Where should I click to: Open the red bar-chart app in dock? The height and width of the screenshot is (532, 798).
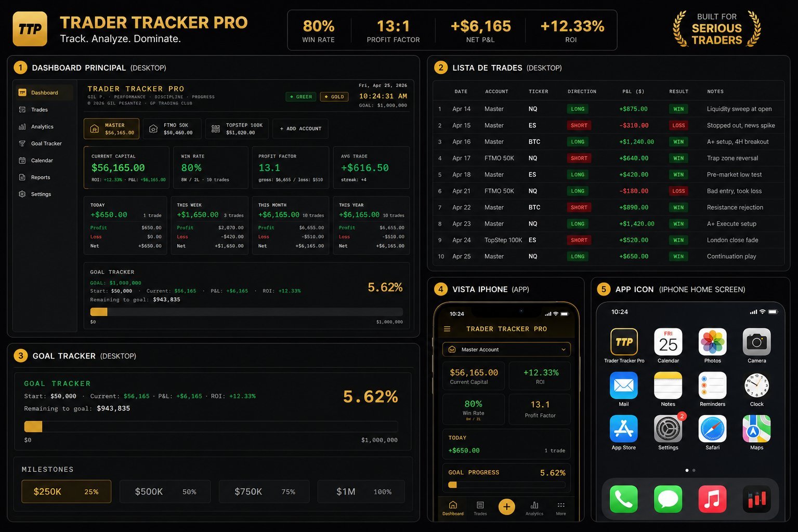[757, 499]
